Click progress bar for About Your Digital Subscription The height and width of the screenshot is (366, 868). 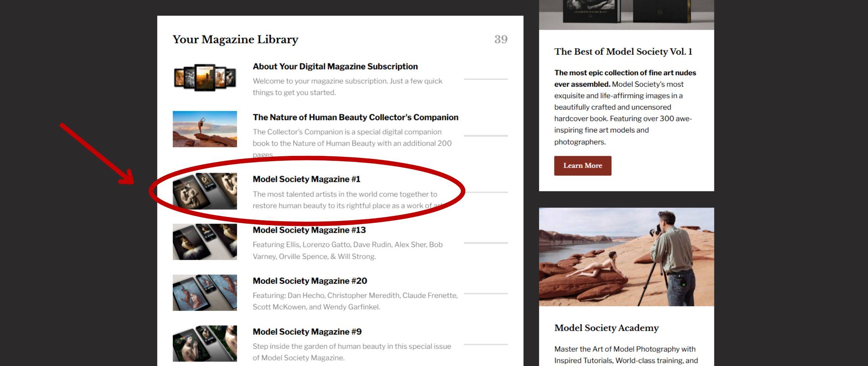click(x=486, y=79)
